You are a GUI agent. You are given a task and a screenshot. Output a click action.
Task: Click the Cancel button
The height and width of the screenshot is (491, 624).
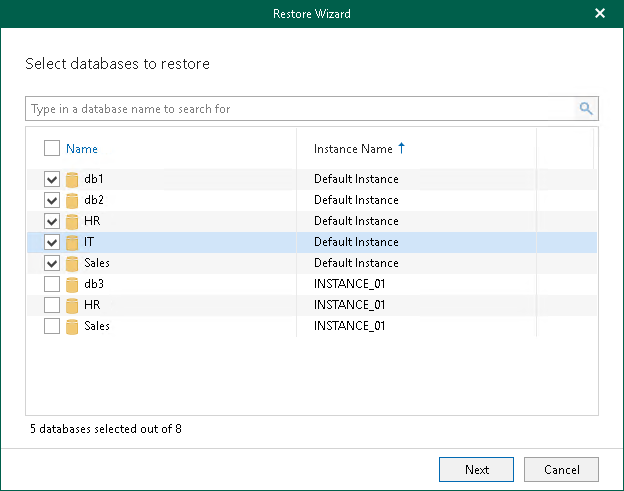(x=561, y=469)
